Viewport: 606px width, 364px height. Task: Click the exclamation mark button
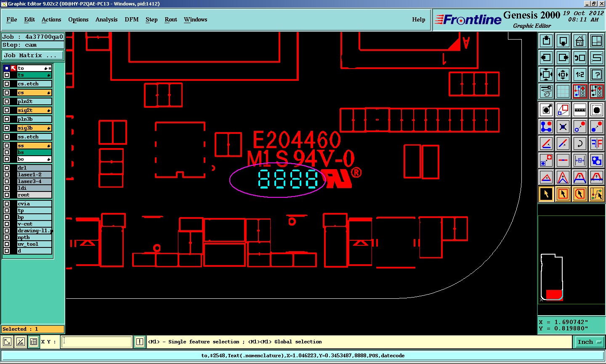(140, 342)
